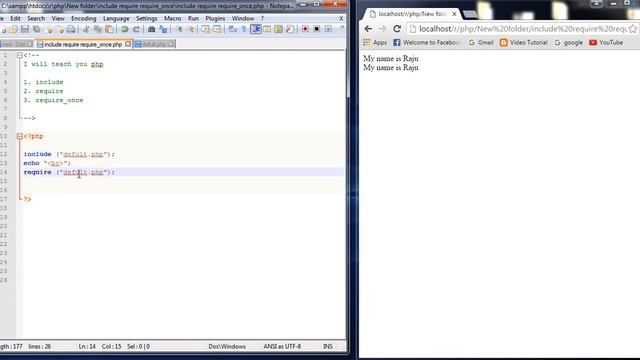The width and height of the screenshot is (640, 360).
Task: Open the Search menu
Action: pyautogui.click(x=36, y=18)
